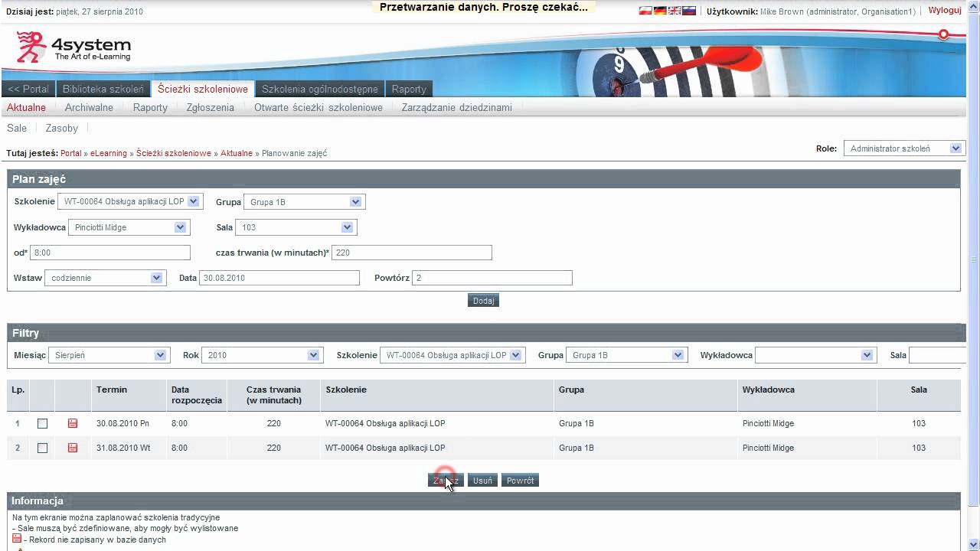Viewport: 980px width, 551px height.
Task: Click the Zapisz button
Action: [446, 481]
